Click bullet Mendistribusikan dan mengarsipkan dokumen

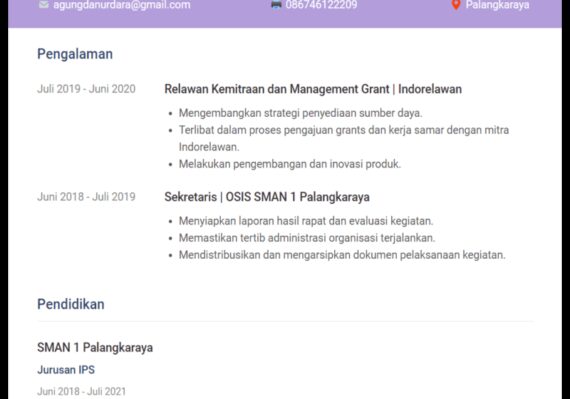click(x=342, y=255)
